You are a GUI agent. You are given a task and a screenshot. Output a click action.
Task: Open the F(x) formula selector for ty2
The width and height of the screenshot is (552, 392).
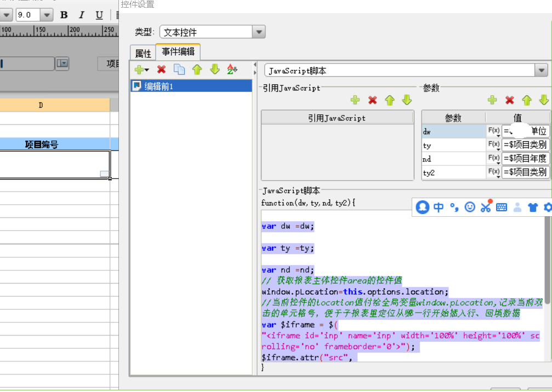[x=493, y=172]
